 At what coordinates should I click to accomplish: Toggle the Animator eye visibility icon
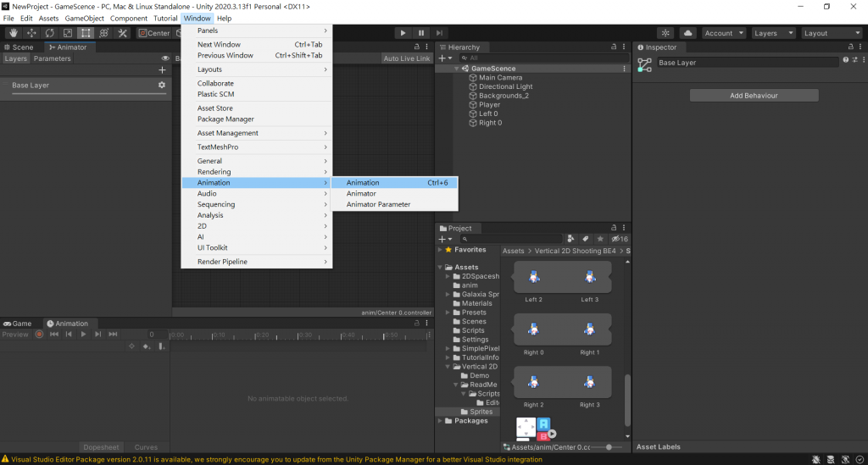pyautogui.click(x=165, y=58)
